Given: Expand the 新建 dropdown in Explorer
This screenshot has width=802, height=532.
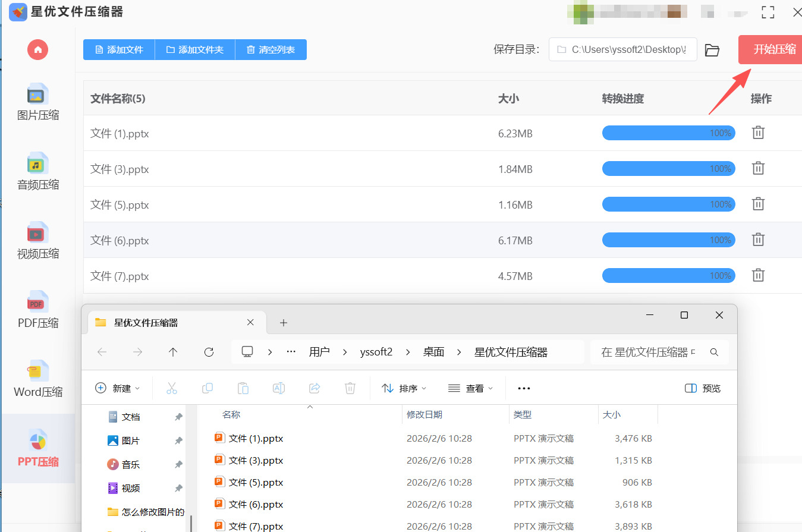Looking at the screenshot, I should tap(118, 388).
